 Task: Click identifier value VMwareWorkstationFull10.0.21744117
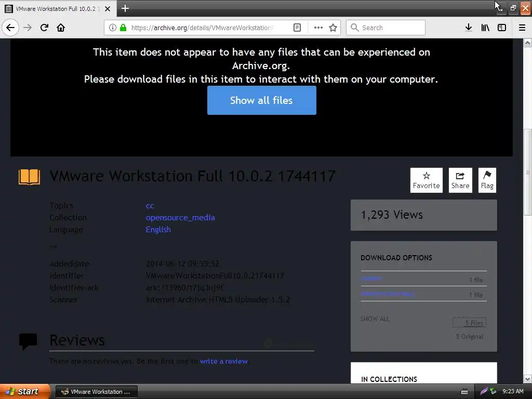point(215,275)
